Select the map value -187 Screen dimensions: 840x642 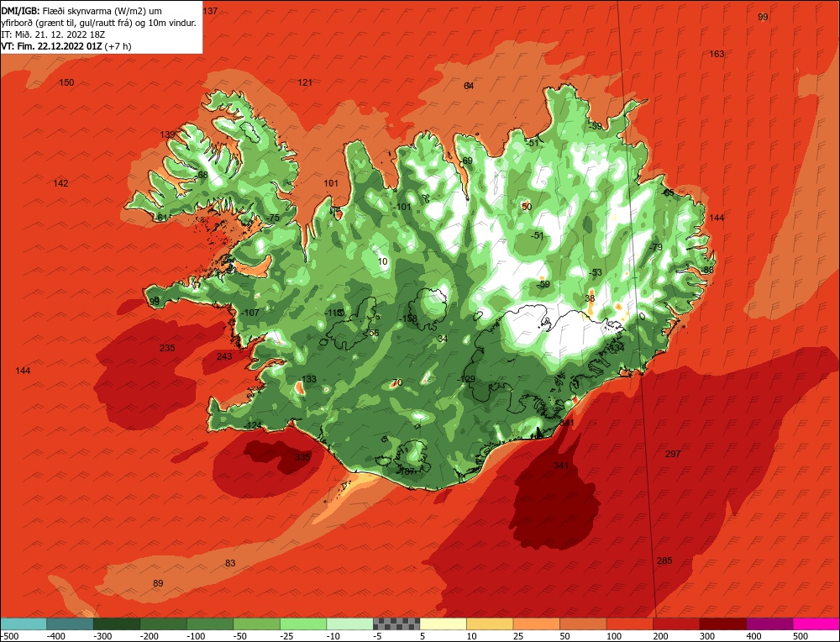[407, 471]
